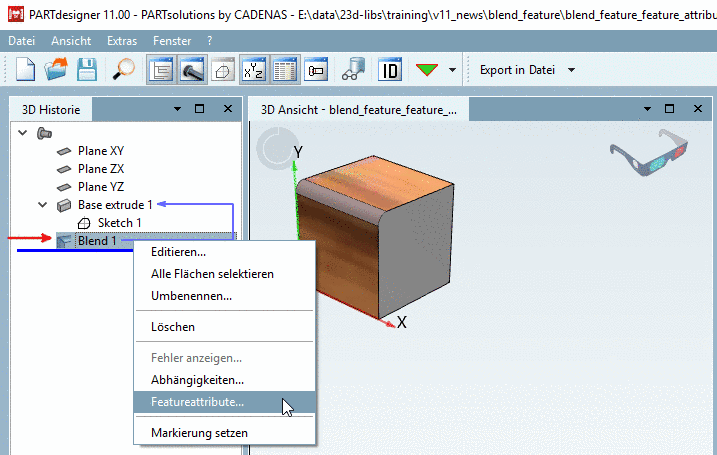Open the Fenster menu
Image resolution: width=717 pixels, height=455 pixels.
[172, 41]
